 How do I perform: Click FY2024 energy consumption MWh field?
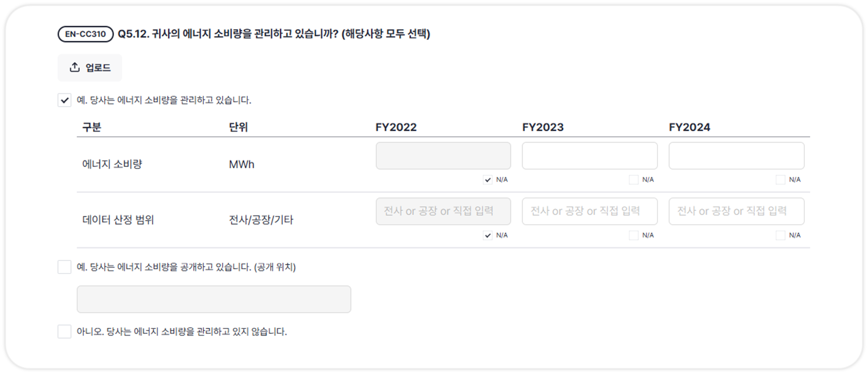coord(736,156)
